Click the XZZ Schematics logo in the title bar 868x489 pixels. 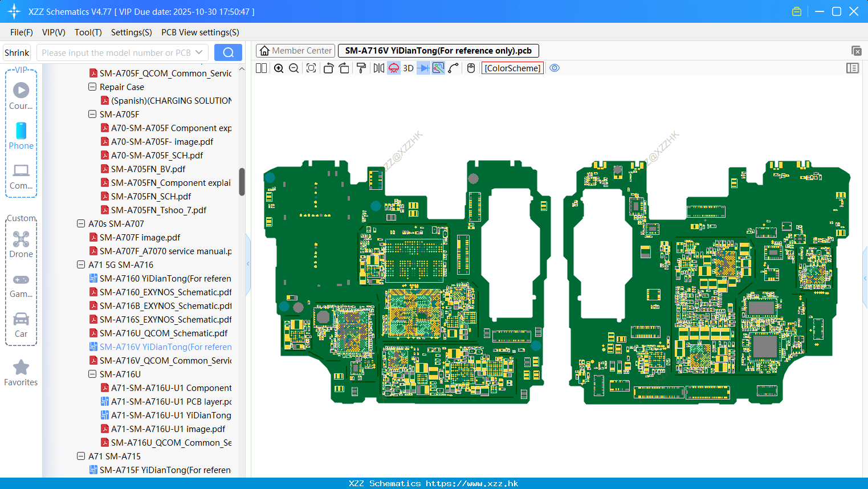[x=14, y=11]
